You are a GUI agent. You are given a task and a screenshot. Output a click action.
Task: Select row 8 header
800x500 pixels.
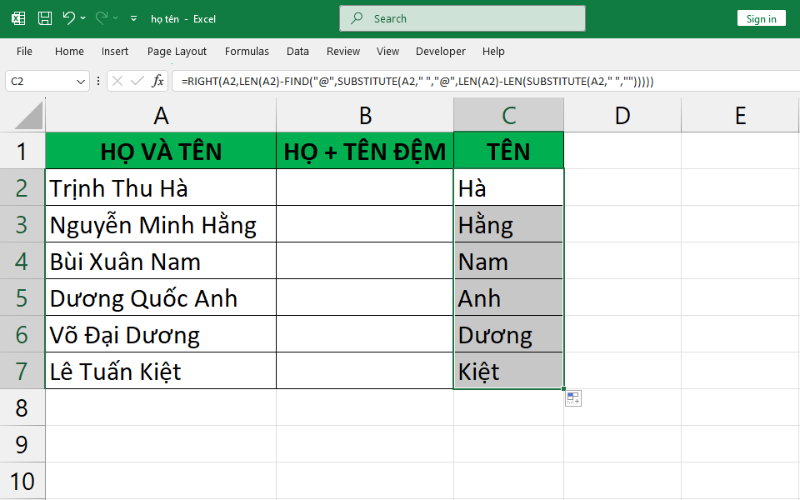pyautogui.click(x=22, y=408)
